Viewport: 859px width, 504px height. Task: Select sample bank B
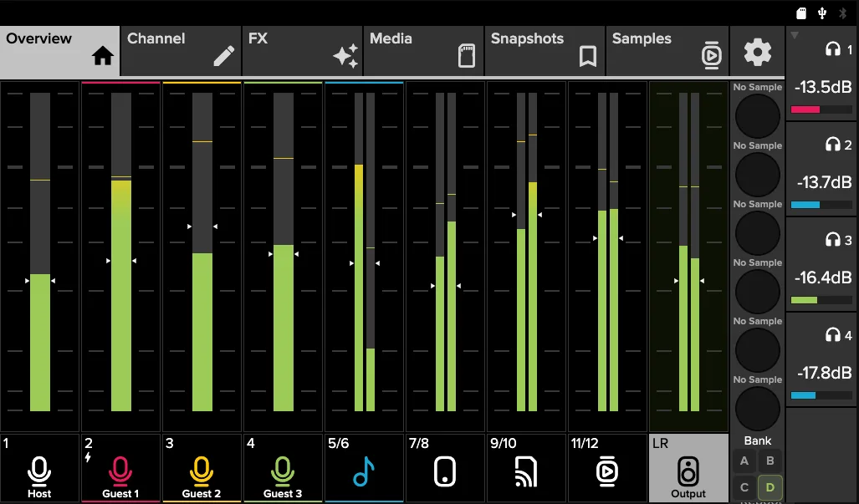coord(770,461)
